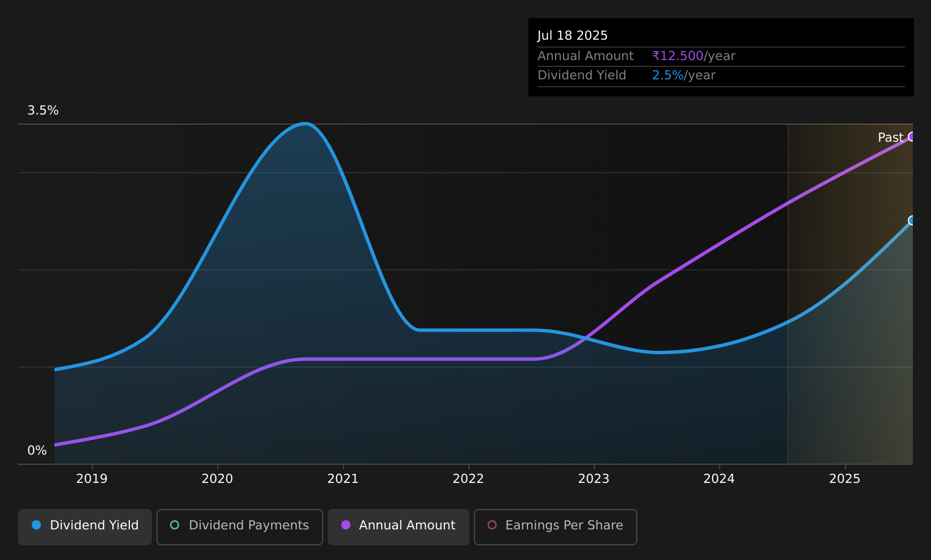931x560 pixels.
Task: Toggle the Annual Amount series
Action: click(399, 527)
